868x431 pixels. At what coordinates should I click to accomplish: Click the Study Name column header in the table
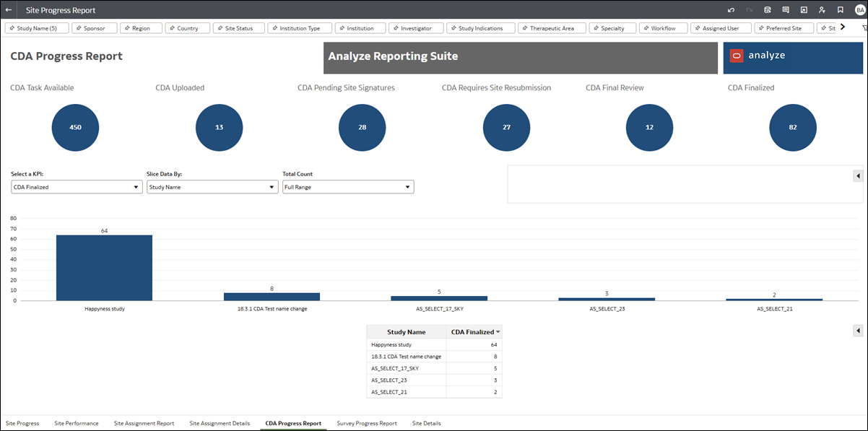click(407, 332)
